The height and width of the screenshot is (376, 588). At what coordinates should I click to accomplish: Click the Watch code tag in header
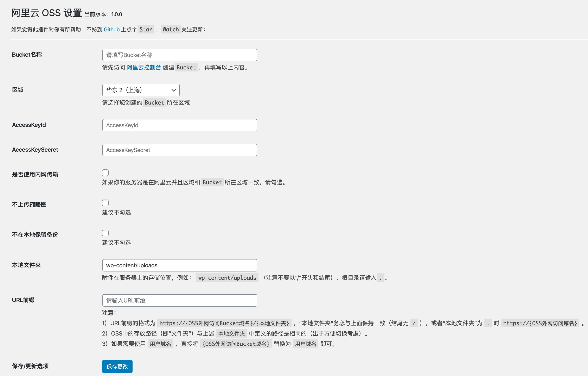click(x=171, y=30)
